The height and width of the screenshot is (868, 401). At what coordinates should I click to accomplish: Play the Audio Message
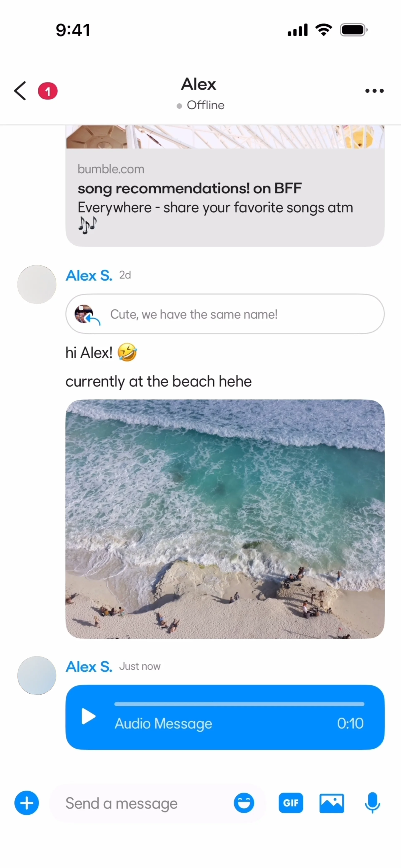(88, 716)
